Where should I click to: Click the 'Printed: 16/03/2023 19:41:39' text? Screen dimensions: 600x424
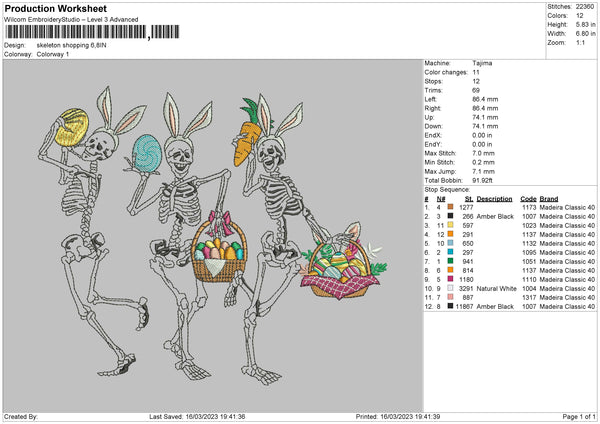pyautogui.click(x=398, y=416)
